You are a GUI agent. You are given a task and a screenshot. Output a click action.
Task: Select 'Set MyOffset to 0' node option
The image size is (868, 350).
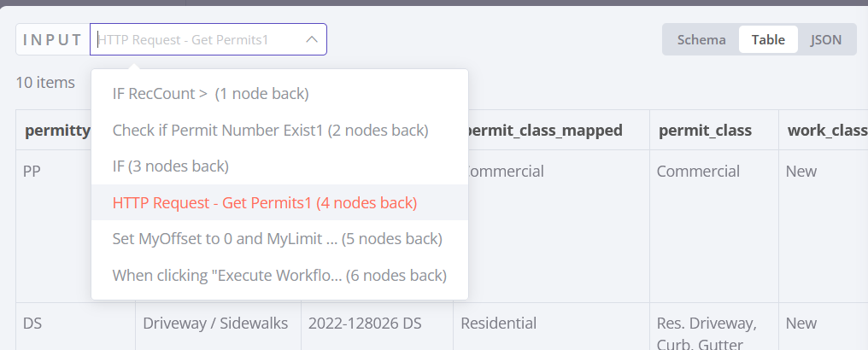click(277, 239)
